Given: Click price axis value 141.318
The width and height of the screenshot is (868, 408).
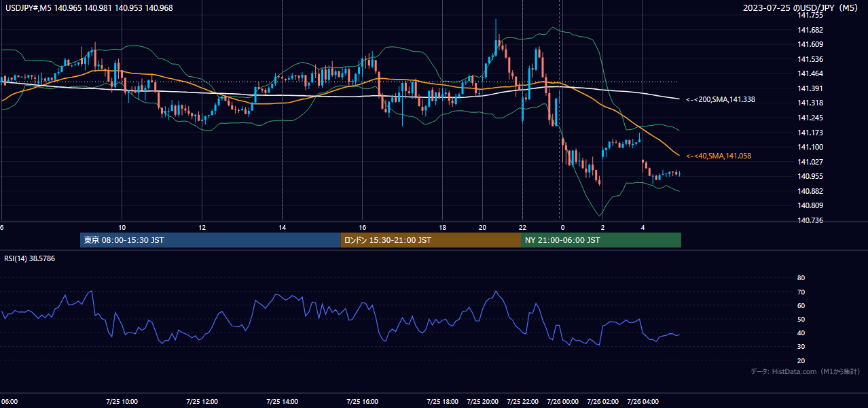Looking at the screenshot, I should 811,103.
